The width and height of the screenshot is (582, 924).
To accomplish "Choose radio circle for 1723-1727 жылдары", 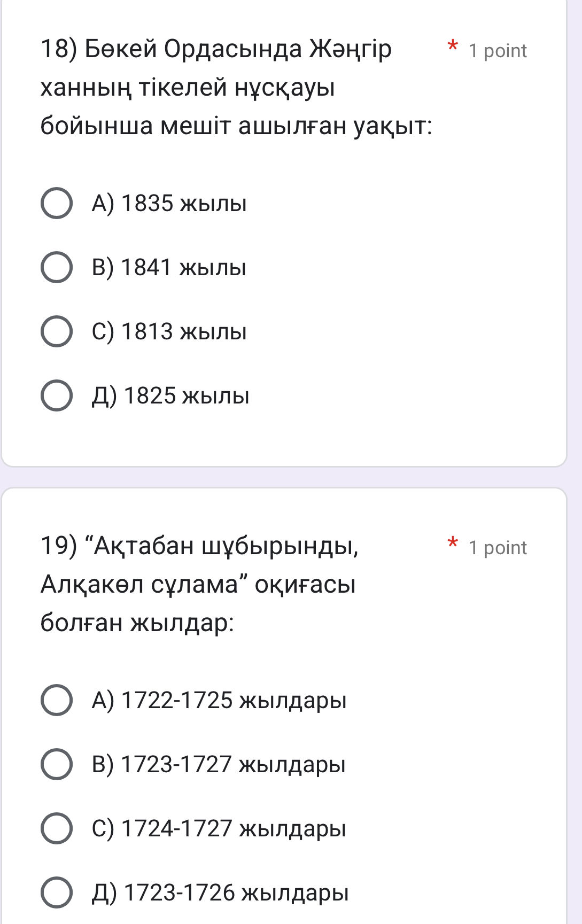I will (x=57, y=764).
